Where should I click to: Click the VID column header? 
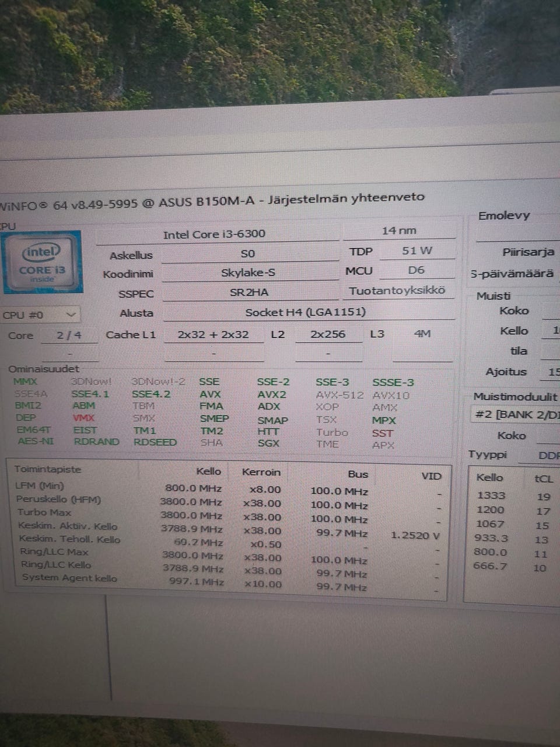point(431,476)
